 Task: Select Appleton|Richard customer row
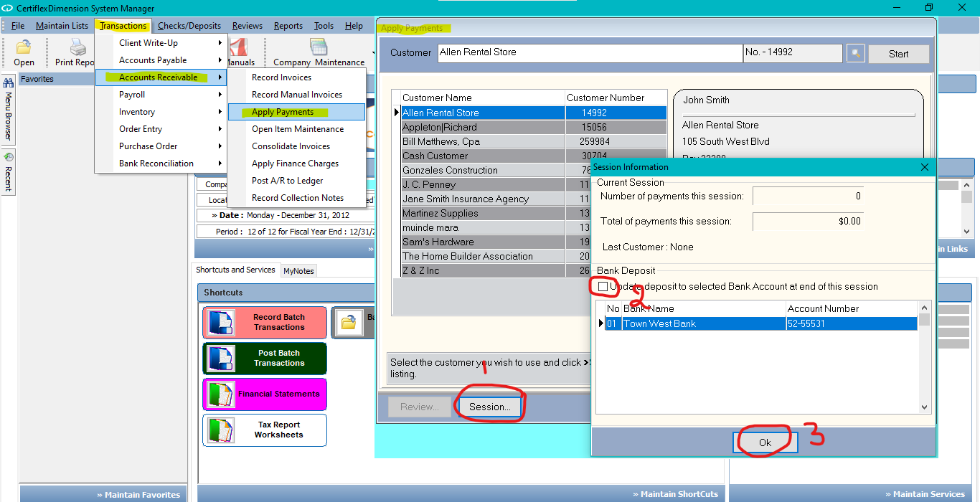point(533,127)
